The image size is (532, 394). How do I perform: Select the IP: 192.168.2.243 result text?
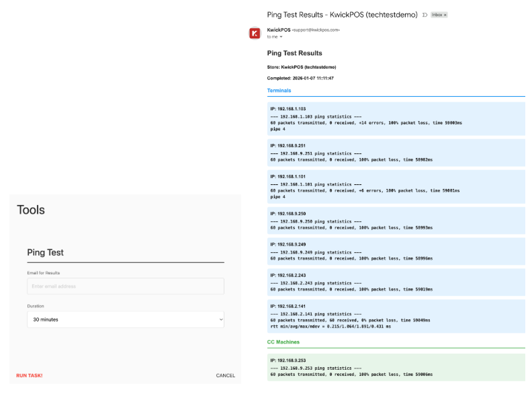click(288, 275)
